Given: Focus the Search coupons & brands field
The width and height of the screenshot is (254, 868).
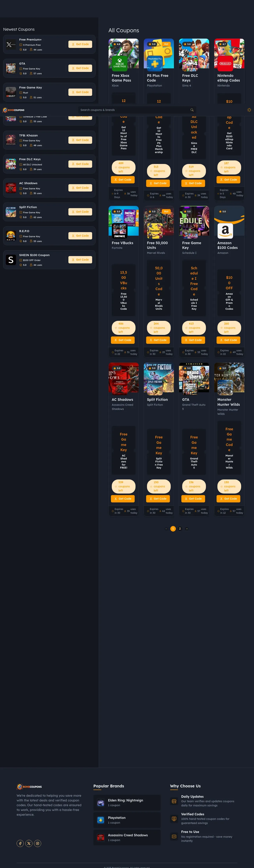Looking at the screenshot, I should (137, 110).
